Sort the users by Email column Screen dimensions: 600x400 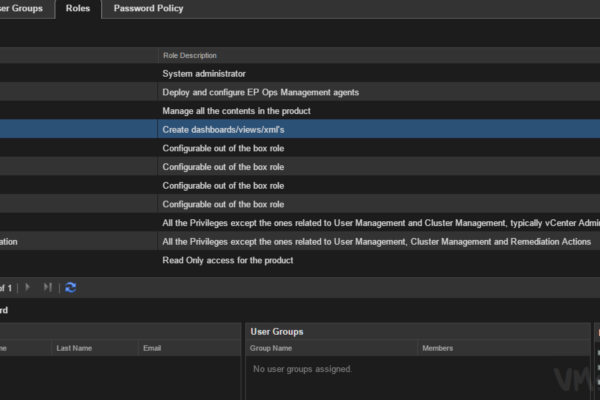[x=152, y=348]
